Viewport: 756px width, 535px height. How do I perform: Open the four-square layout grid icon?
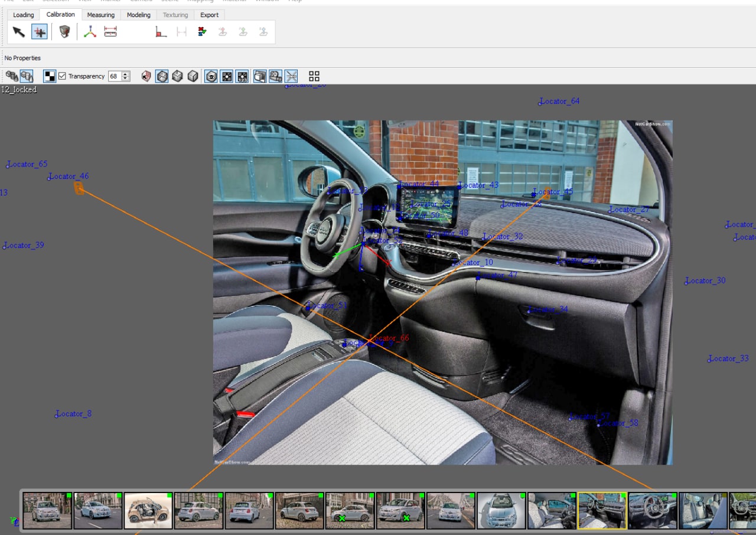[x=314, y=76]
